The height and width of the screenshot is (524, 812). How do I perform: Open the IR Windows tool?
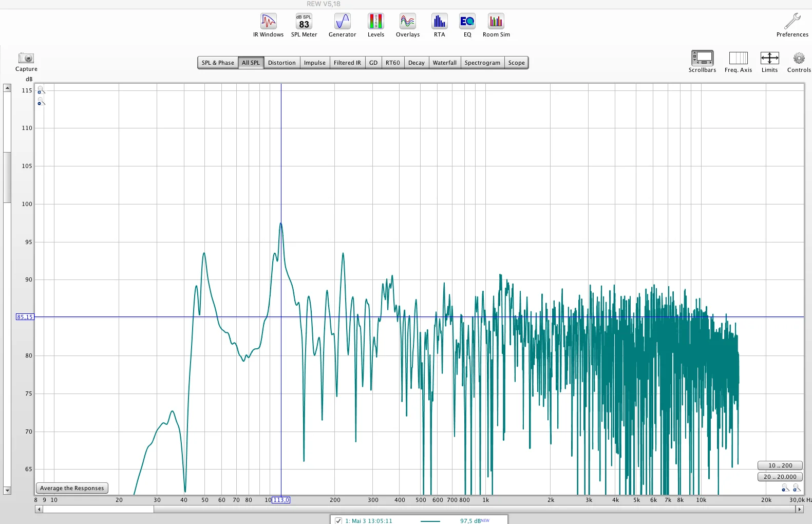click(x=268, y=25)
